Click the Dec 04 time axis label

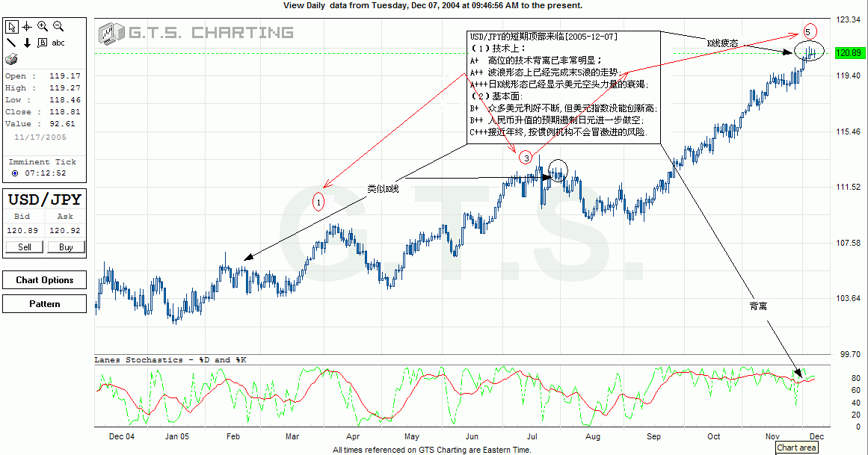coord(122,436)
